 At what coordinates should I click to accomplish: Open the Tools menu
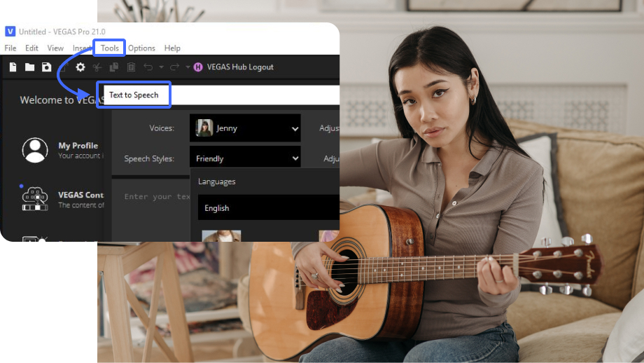coord(110,48)
